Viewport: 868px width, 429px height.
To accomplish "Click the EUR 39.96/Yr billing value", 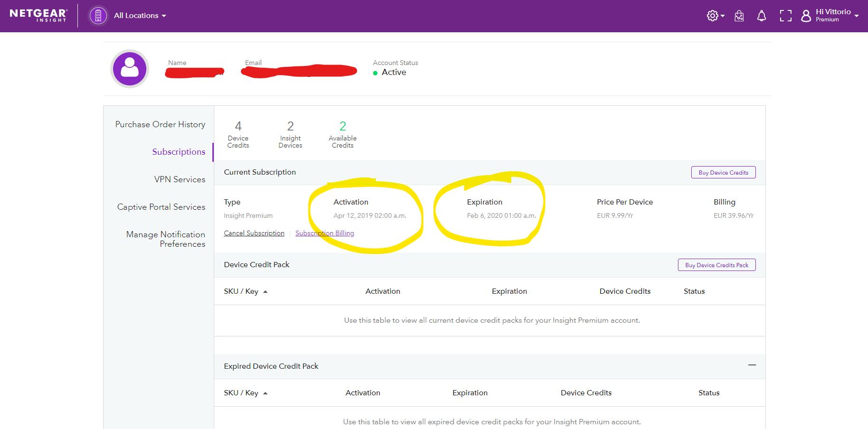I will (734, 215).
